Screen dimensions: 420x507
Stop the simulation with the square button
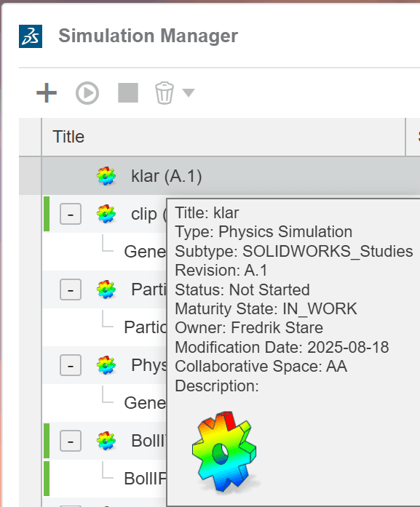click(x=128, y=93)
